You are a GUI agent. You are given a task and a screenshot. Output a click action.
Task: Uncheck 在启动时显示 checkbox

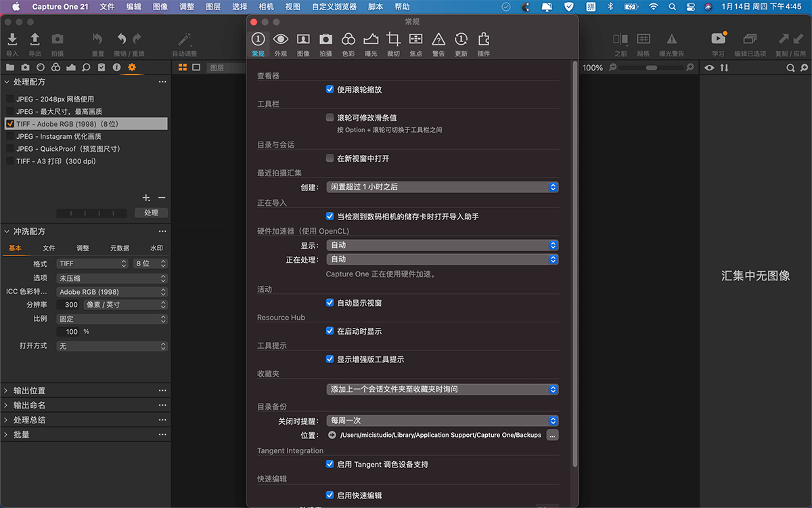pos(330,331)
